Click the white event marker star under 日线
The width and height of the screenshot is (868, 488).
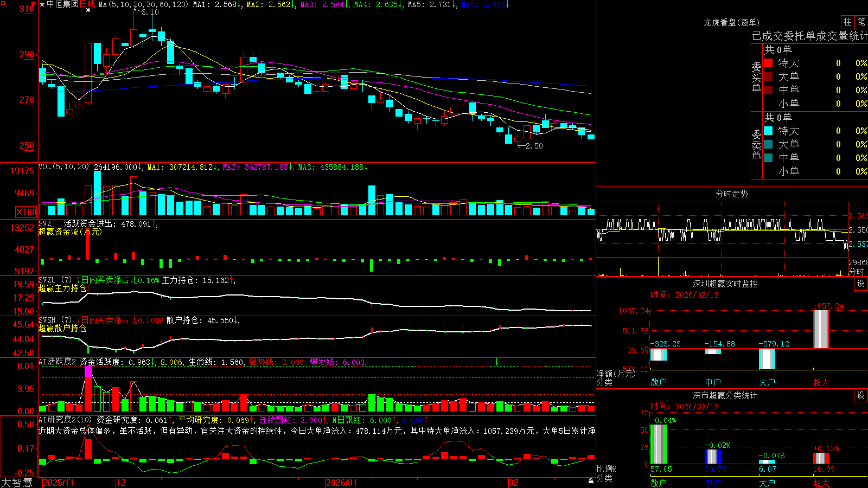[88, 10]
